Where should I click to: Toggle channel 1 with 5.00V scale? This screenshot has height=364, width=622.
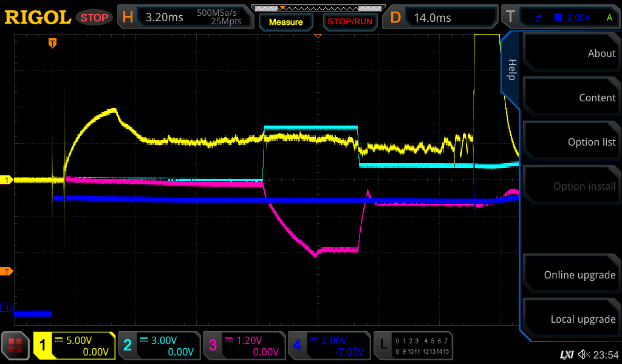click(x=74, y=346)
